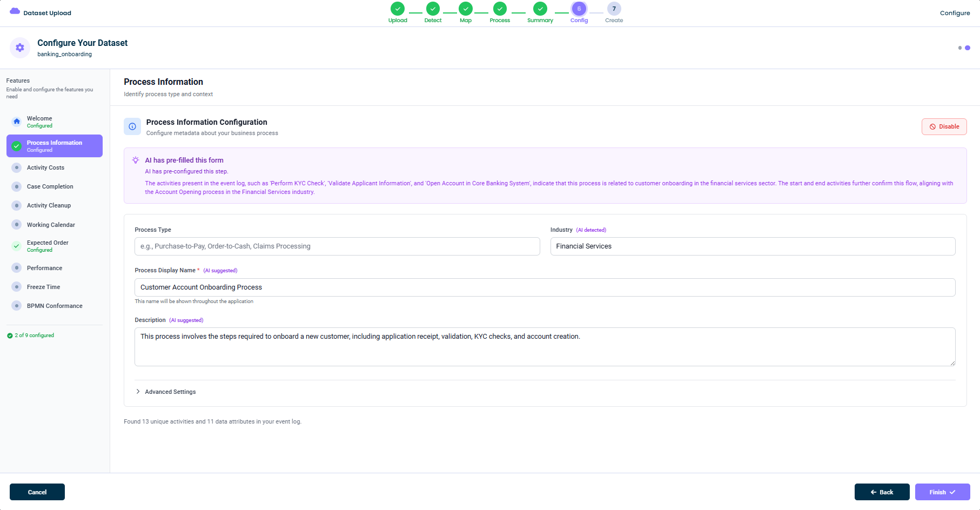
Task: Click the Description text area
Action: 545,347
